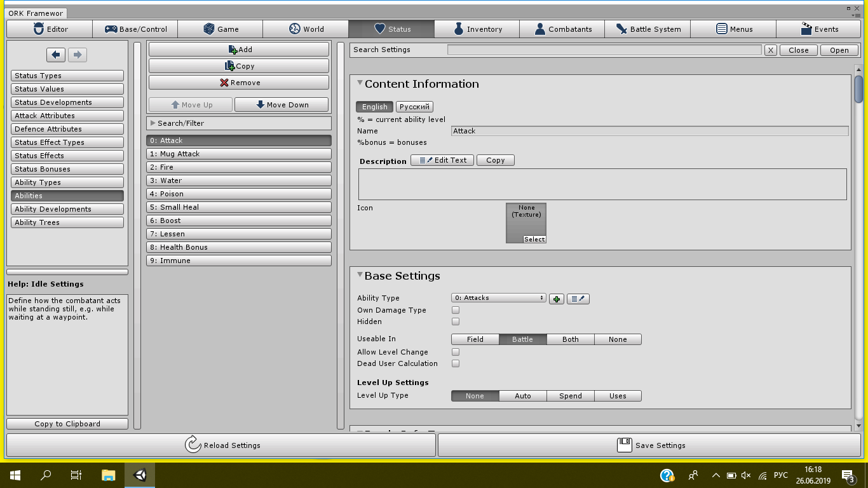Switch to the Base/Control tab
This screenshot has width=868, height=488.
click(135, 29)
